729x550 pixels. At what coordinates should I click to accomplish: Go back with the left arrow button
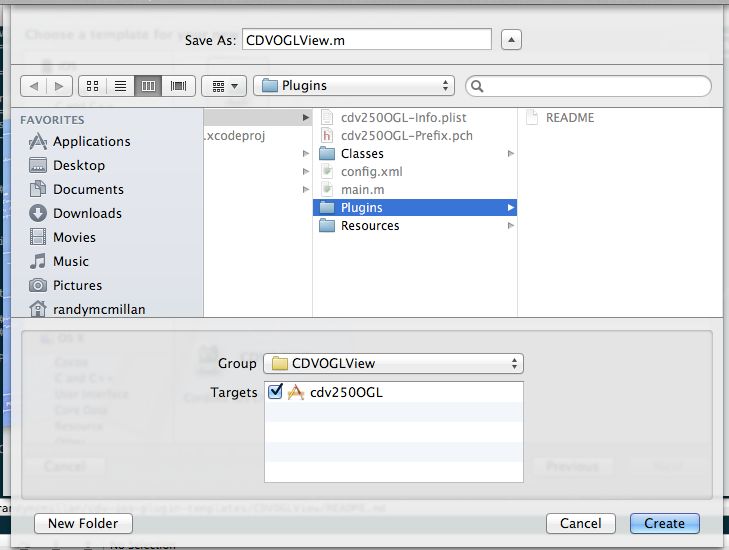tap(33, 86)
